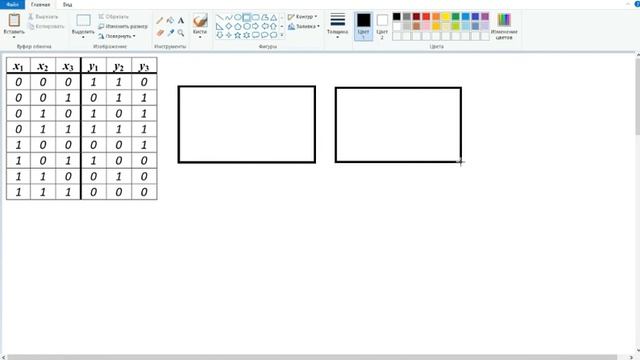Choose the Down arrow shape
This screenshot has height=360, width=640.
[220, 35]
